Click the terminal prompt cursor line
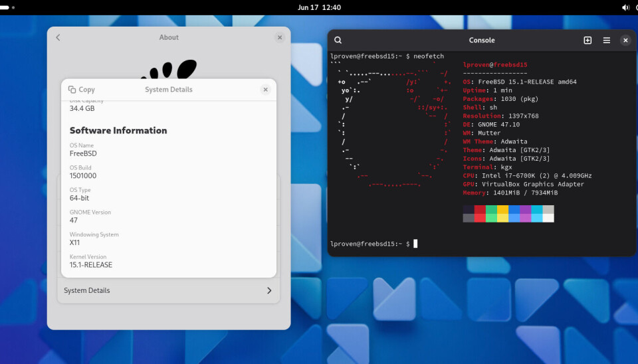Image resolution: width=638 pixels, height=364 pixels. tap(373, 244)
